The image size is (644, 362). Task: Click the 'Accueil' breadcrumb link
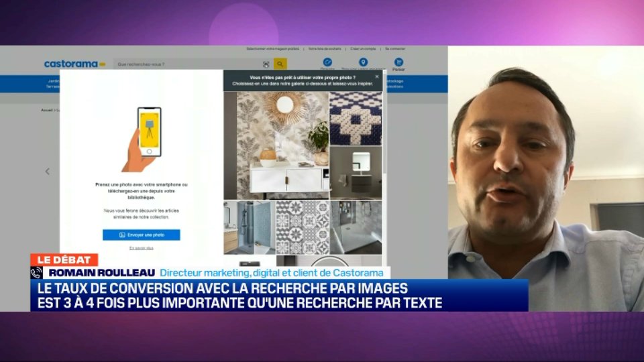tap(46, 111)
